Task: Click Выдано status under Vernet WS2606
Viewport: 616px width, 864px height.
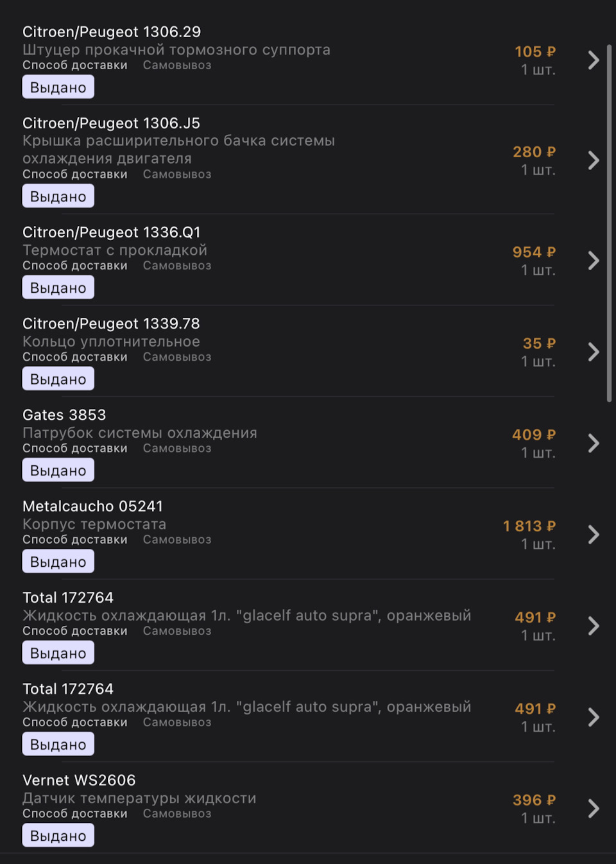Action: click(58, 836)
